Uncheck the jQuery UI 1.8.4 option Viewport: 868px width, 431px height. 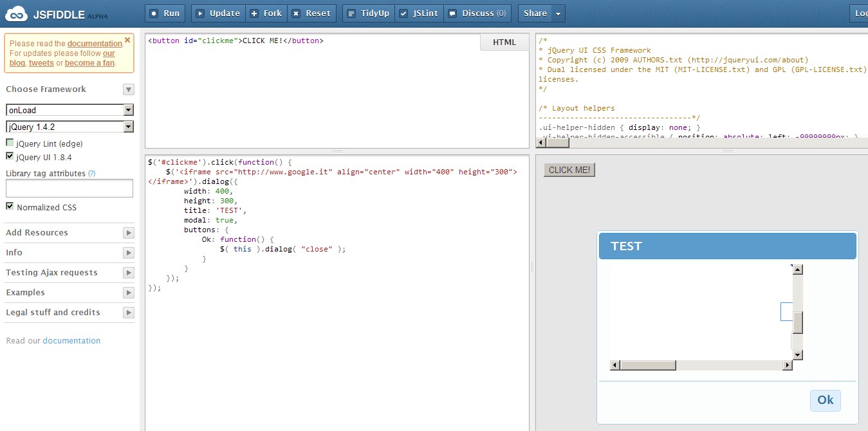[x=10, y=156]
